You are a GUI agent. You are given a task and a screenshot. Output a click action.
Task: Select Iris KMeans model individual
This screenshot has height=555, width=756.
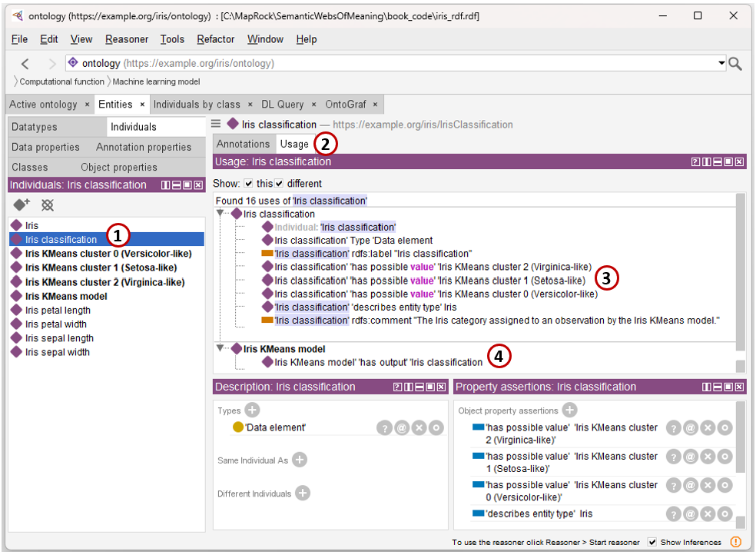point(66,297)
